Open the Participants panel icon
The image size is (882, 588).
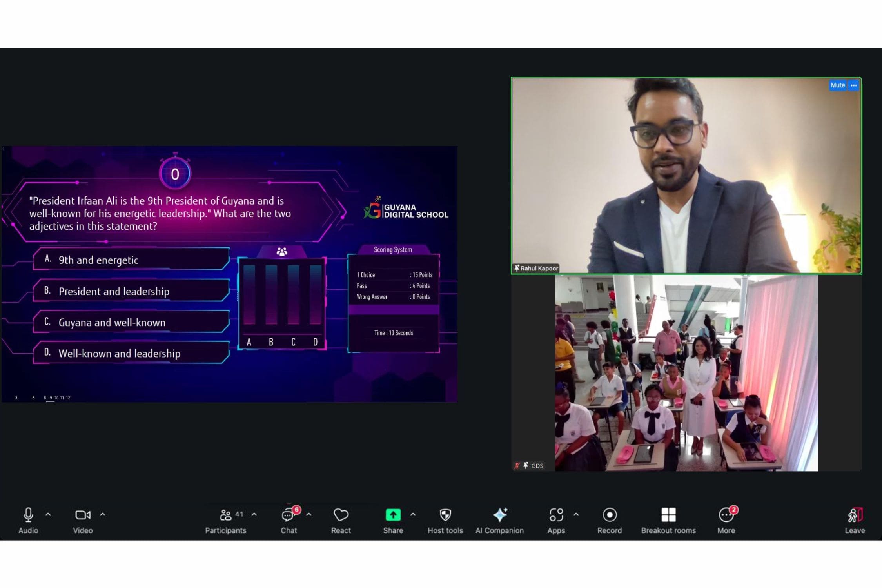pyautogui.click(x=225, y=515)
